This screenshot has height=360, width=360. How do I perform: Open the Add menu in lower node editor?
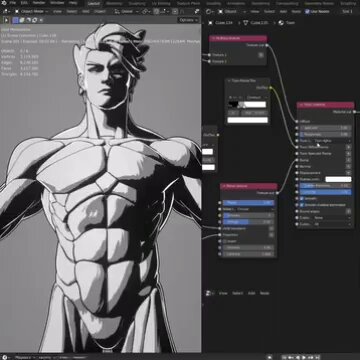[251, 293]
